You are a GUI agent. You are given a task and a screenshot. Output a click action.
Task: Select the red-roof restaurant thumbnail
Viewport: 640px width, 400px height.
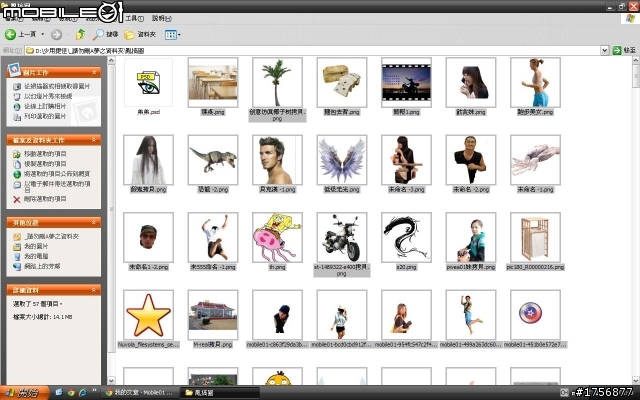point(213,315)
